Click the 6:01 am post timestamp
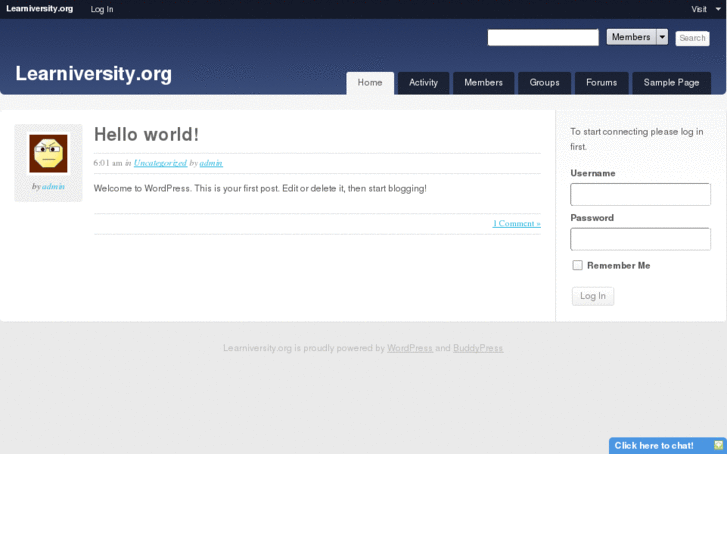Viewport: 727px width, 545px height. pyautogui.click(x=108, y=163)
